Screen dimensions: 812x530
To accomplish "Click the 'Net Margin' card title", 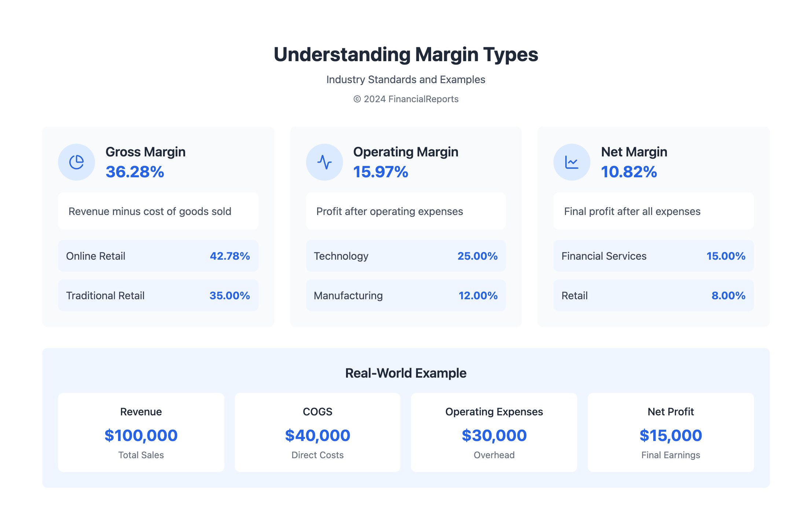I will [634, 152].
